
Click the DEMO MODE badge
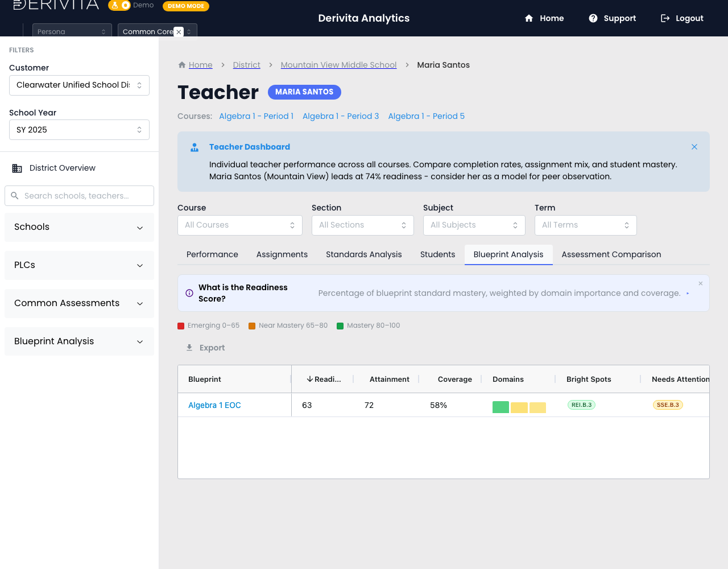[186, 6]
